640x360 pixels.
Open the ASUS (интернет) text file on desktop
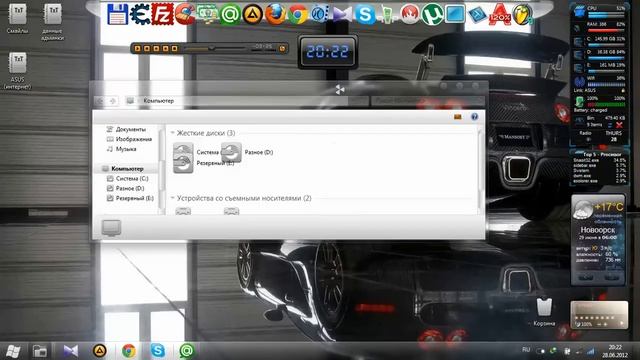coord(18,71)
